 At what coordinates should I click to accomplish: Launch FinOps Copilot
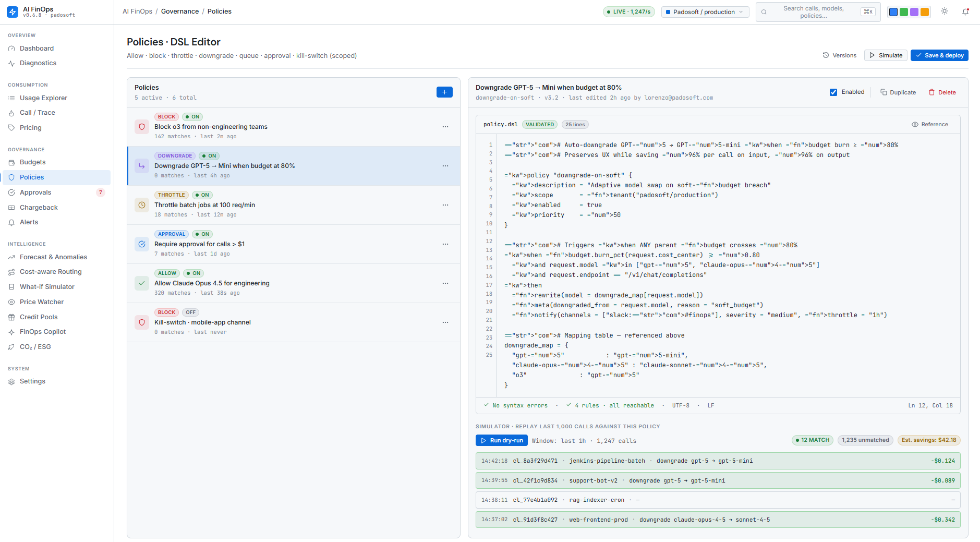click(x=56, y=332)
